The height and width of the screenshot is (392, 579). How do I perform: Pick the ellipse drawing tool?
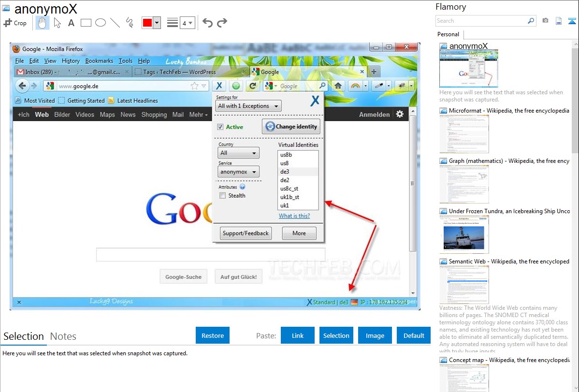(101, 23)
